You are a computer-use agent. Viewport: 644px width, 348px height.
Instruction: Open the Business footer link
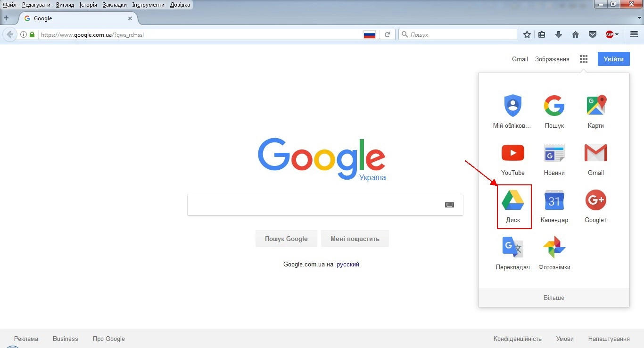click(66, 339)
